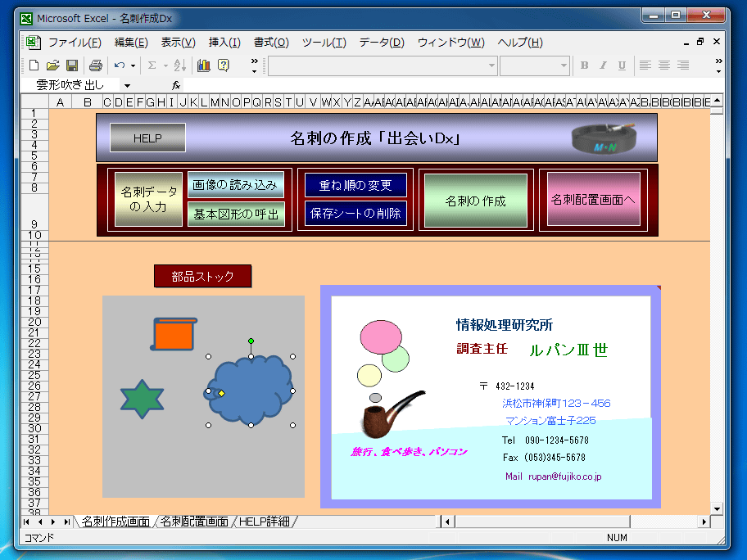Image resolution: width=747 pixels, height=560 pixels.
Task: Go to the last sheet tab
Action: click(x=67, y=522)
